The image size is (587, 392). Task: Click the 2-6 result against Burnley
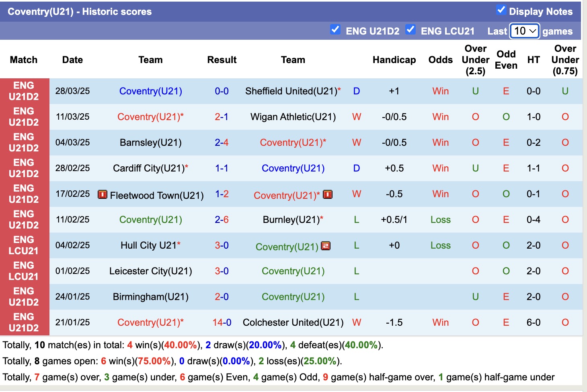click(222, 220)
